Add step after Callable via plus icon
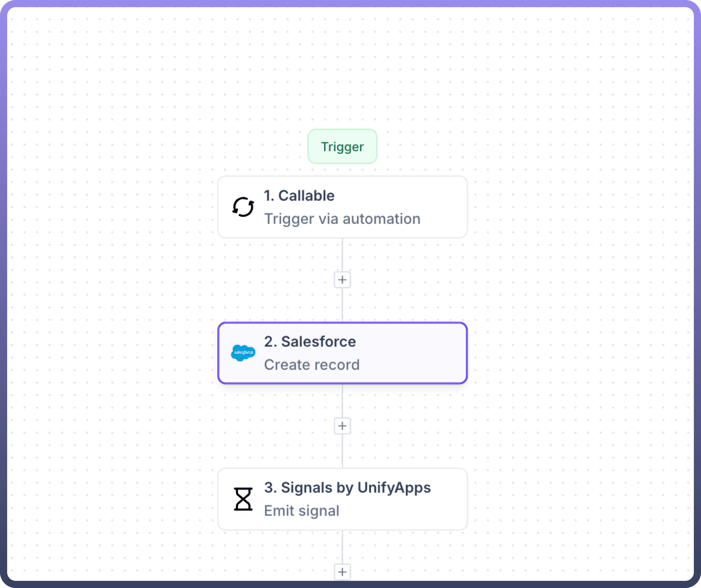 coord(342,280)
